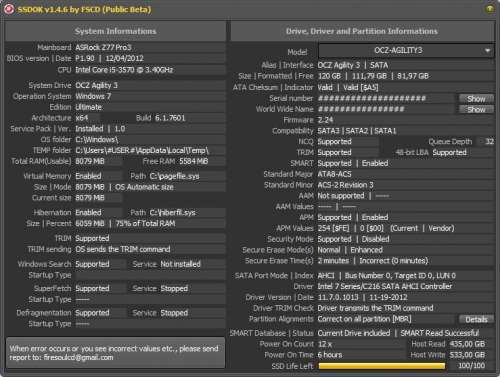Click the 100/100 SSD life value
Viewport: 500px width, 377px height.
(471, 366)
